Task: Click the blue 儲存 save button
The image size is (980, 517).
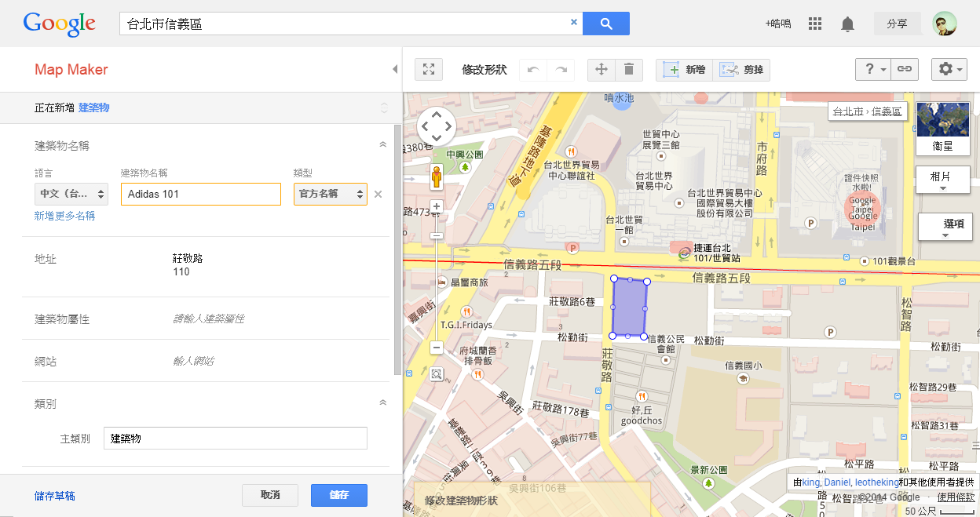Action: (x=339, y=495)
